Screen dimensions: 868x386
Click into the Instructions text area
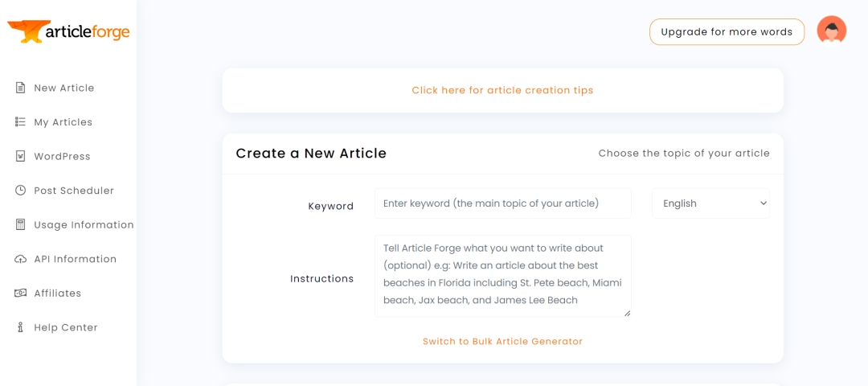pyautogui.click(x=502, y=275)
